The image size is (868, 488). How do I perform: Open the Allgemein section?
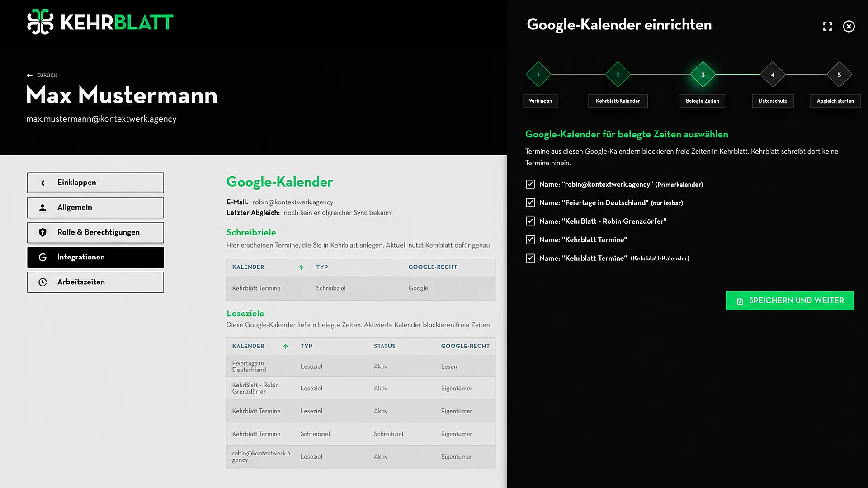click(95, 208)
